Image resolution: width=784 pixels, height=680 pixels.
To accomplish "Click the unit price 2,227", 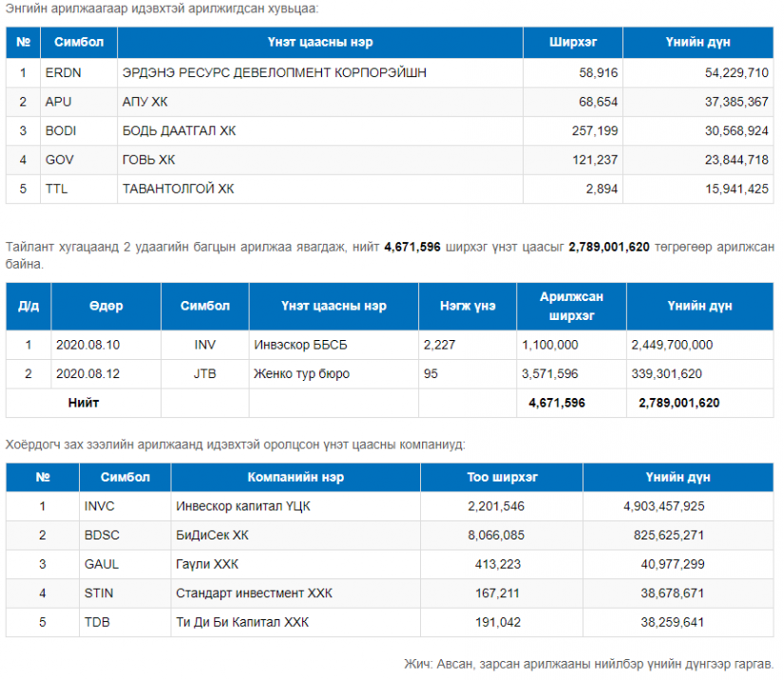I will 439,346.
